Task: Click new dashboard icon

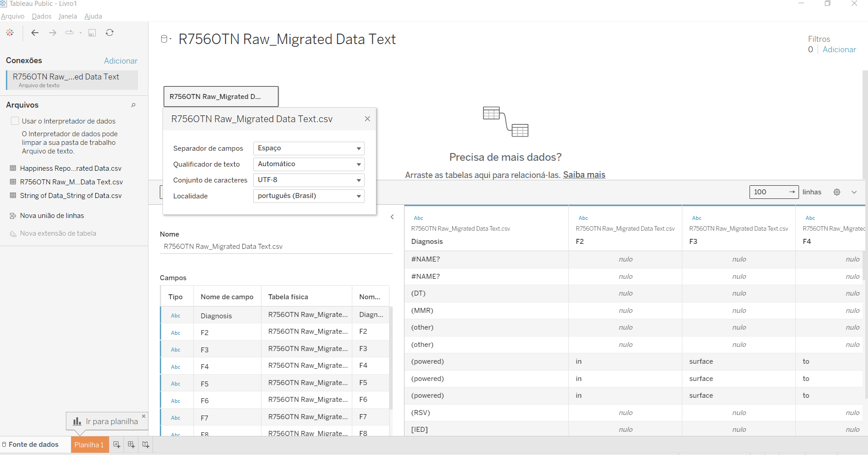Action: tap(131, 445)
